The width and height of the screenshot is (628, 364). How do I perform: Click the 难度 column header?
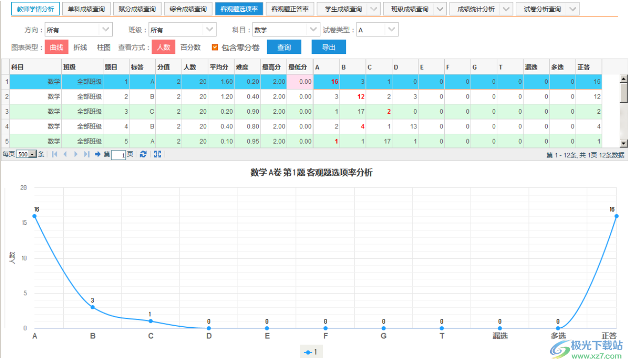247,67
